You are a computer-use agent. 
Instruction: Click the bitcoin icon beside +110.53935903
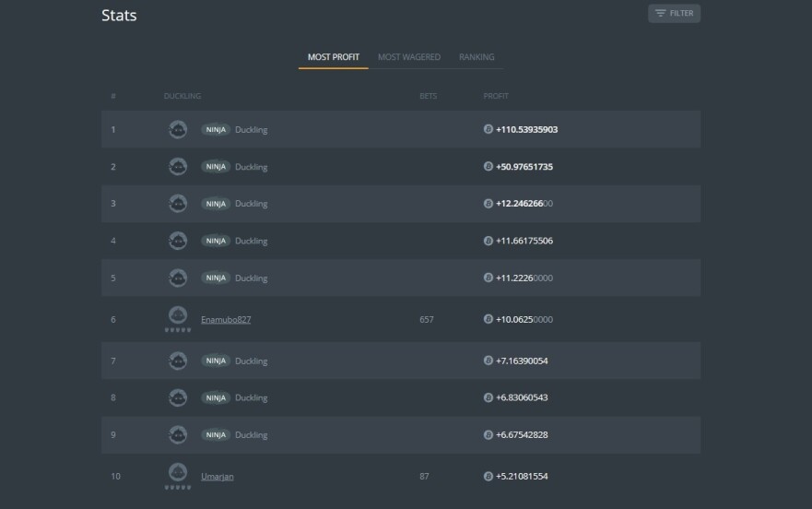(488, 129)
